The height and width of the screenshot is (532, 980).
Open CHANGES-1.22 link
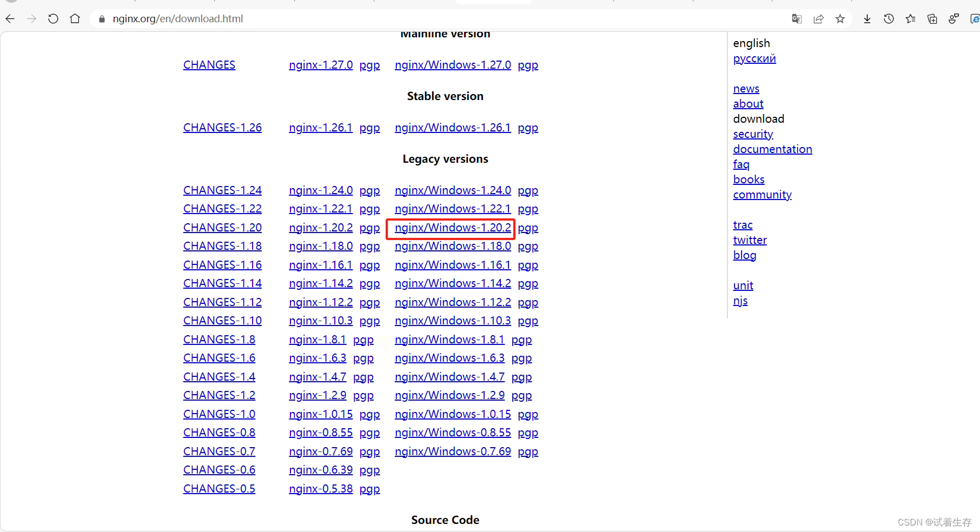point(222,209)
